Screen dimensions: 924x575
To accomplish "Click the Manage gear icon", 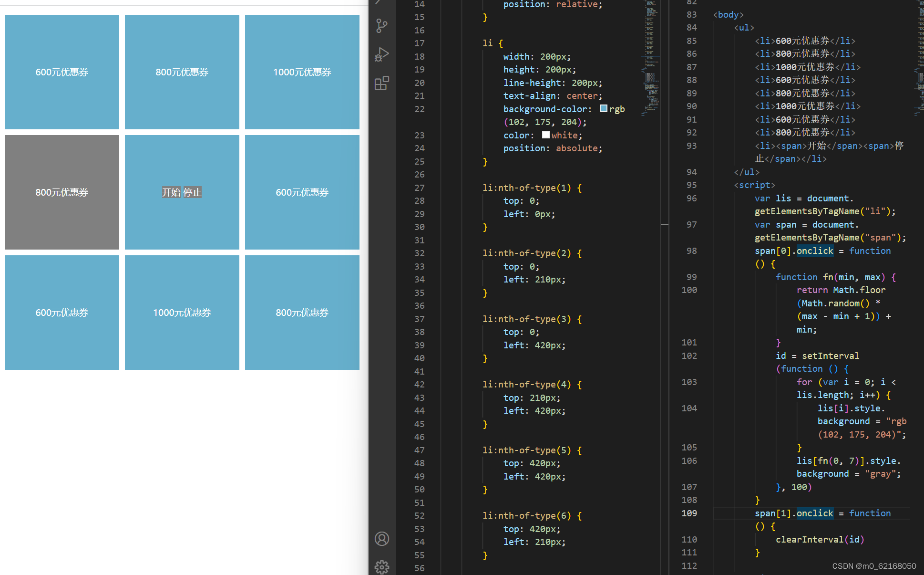I will tap(381, 566).
